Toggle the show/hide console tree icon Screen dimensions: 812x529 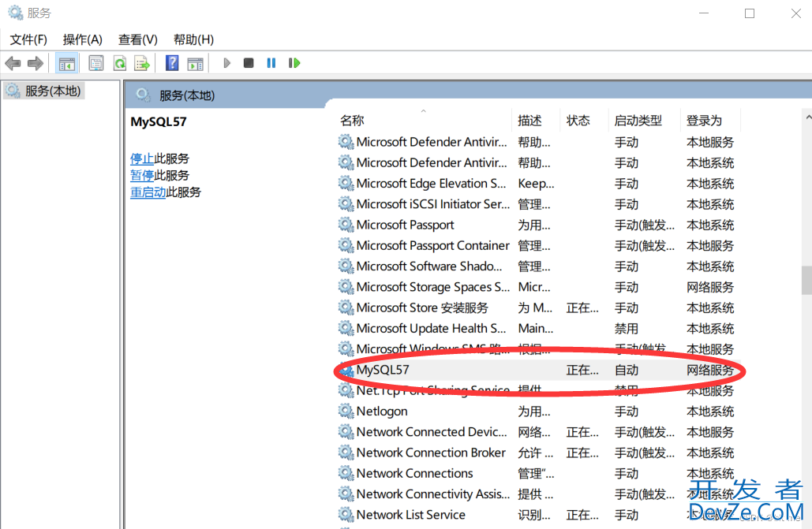67,64
